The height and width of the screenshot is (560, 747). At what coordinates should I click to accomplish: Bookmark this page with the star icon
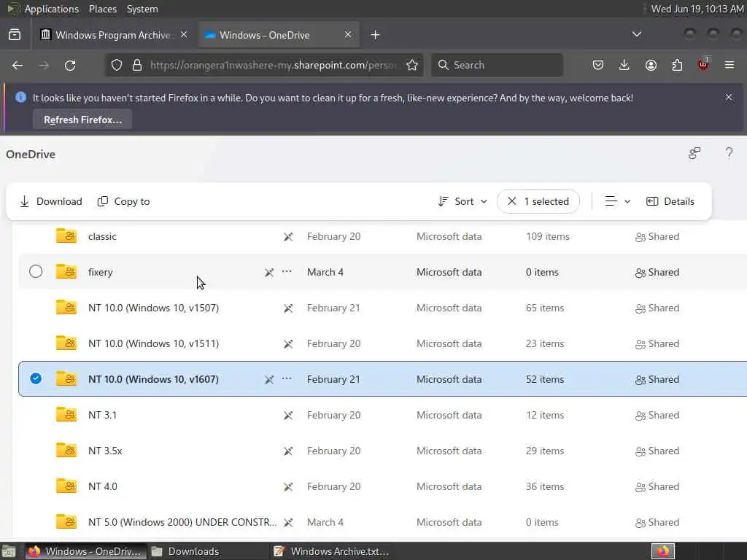(412, 65)
